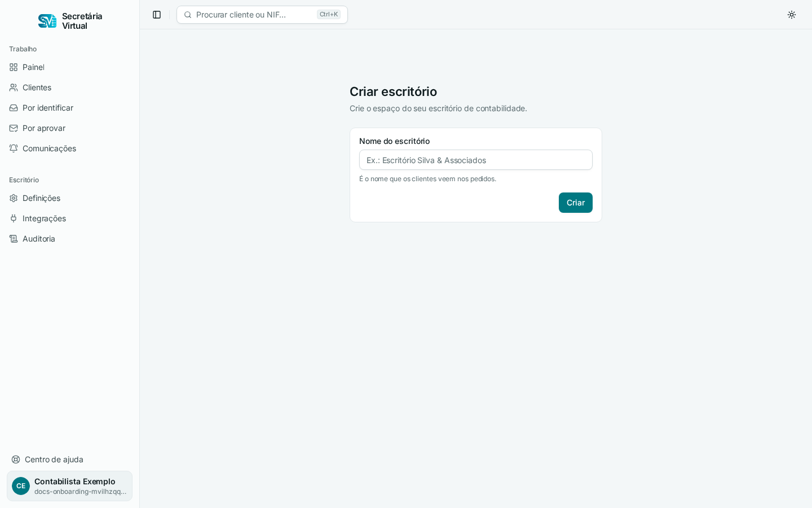This screenshot has height=508, width=812.
Task: Open Definições settings page
Action: (x=70, y=198)
